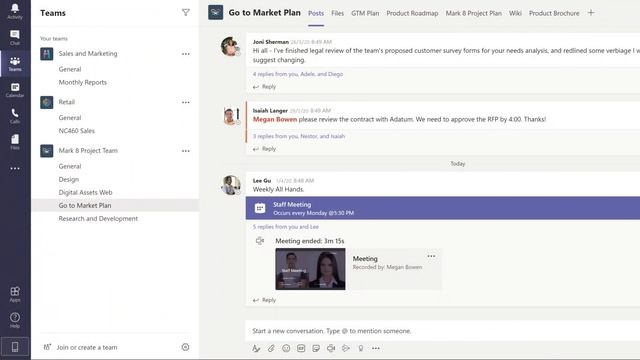640x360 pixels.
Task: Open Joni Sherman's profile picture
Action: [231, 46]
